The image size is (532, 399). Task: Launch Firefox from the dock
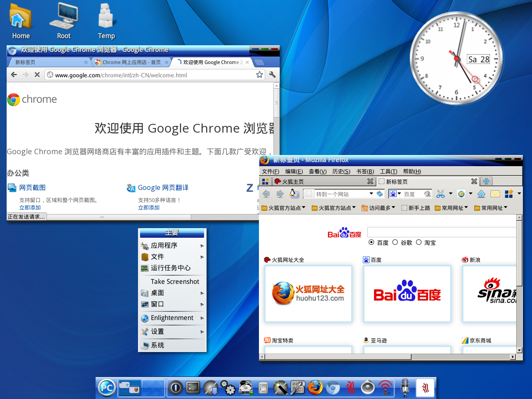(315, 387)
